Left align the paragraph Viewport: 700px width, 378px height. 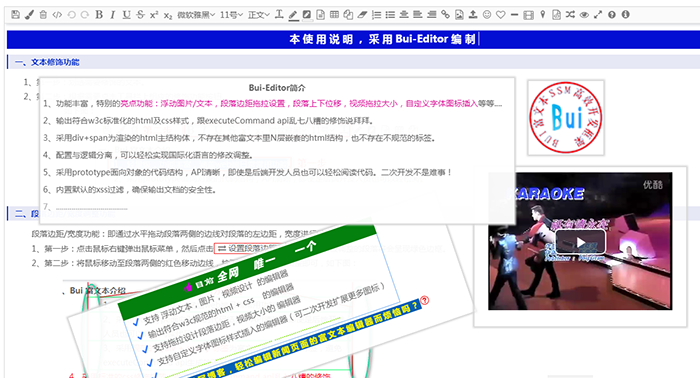point(417,15)
